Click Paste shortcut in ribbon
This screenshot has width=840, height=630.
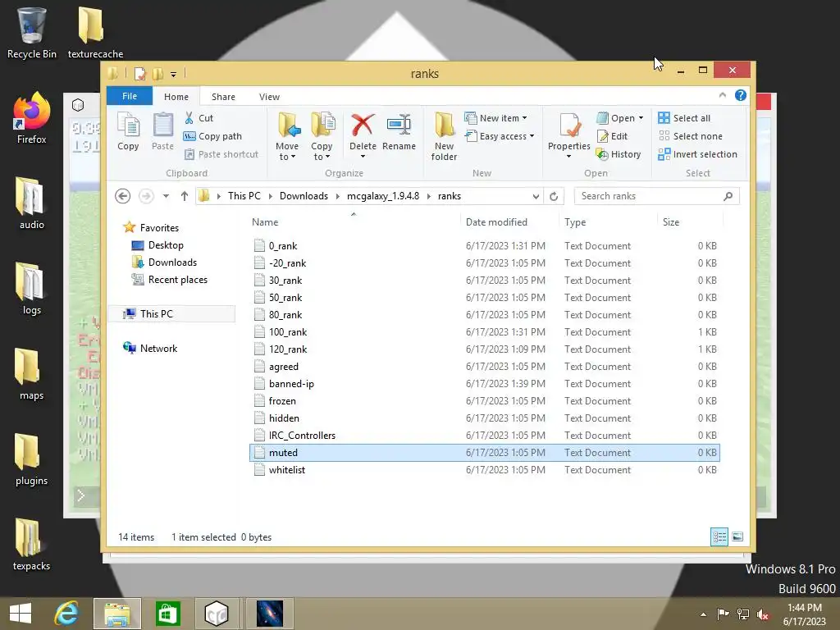point(221,154)
